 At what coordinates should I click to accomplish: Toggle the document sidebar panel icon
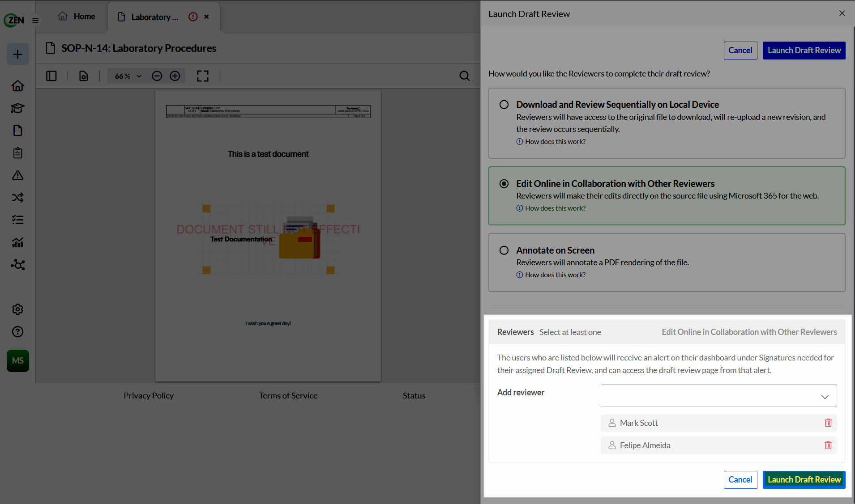pos(51,76)
